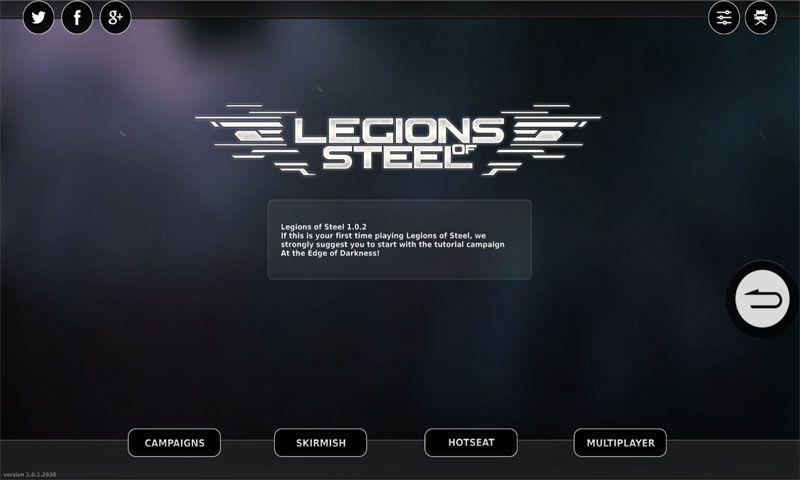The width and height of the screenshot is (800, 480).
Task: Click the version 1.0.1.2938 label
Action: pyautogui.click(x=30, y=474)
